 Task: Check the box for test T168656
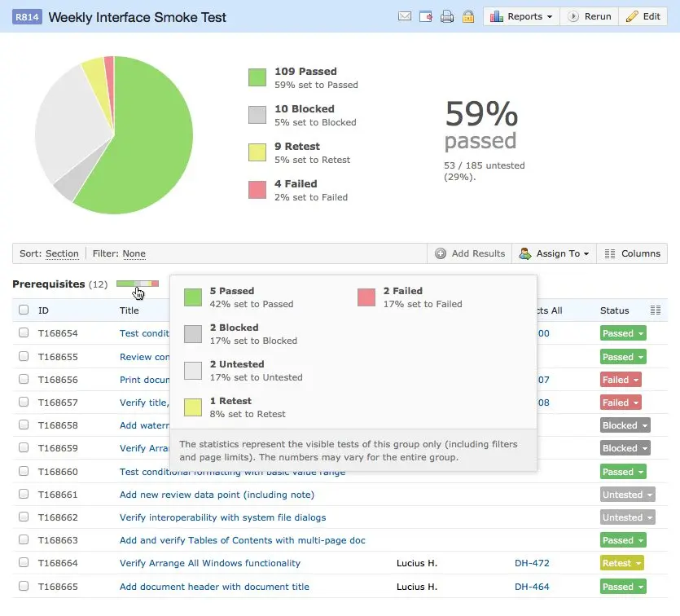coord(24,379)
